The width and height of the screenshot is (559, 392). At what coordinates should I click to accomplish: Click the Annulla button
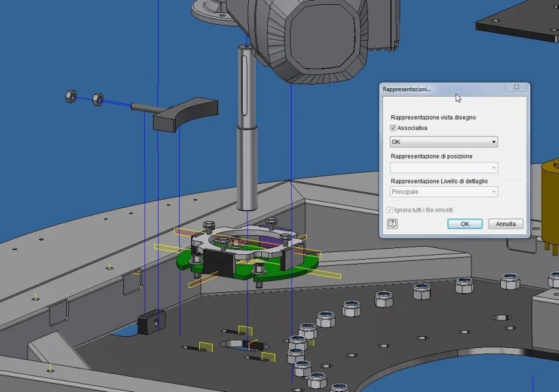tap(506, 224)
